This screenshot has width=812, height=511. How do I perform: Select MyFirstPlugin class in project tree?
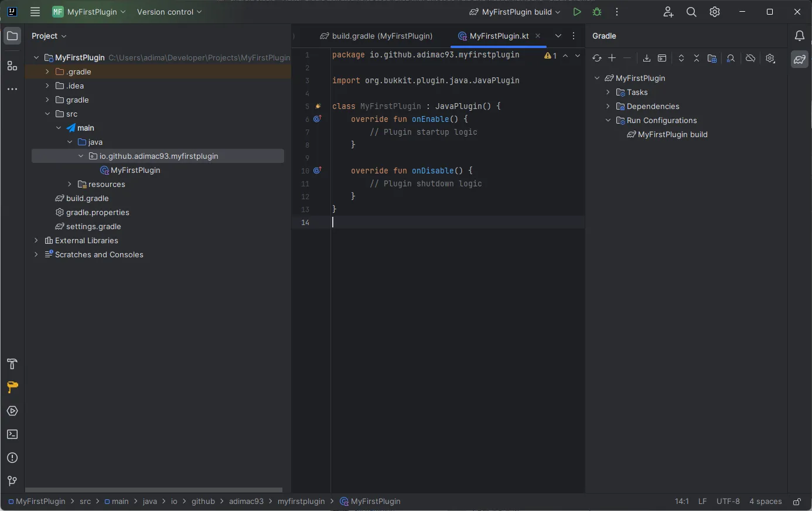pyautogui.click(x=130, y=170)
